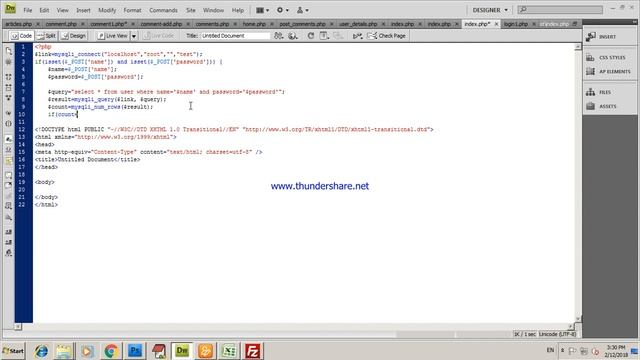Click Preview in Browser globe icon
The width and height of the screenshot is (640, 360).
(293, 36)
